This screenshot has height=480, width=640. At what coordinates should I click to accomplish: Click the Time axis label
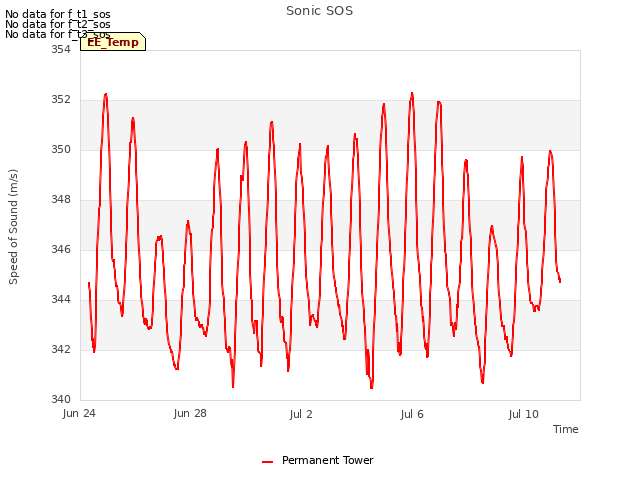pos(565,429)
